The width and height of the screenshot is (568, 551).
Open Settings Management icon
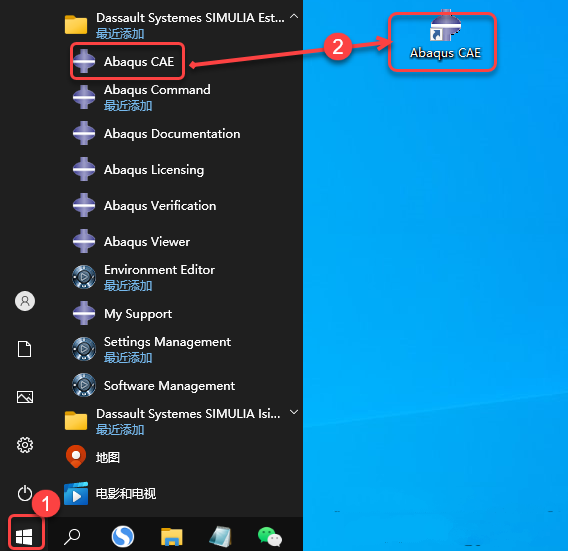pyautogui.click(x=84, y=349)
